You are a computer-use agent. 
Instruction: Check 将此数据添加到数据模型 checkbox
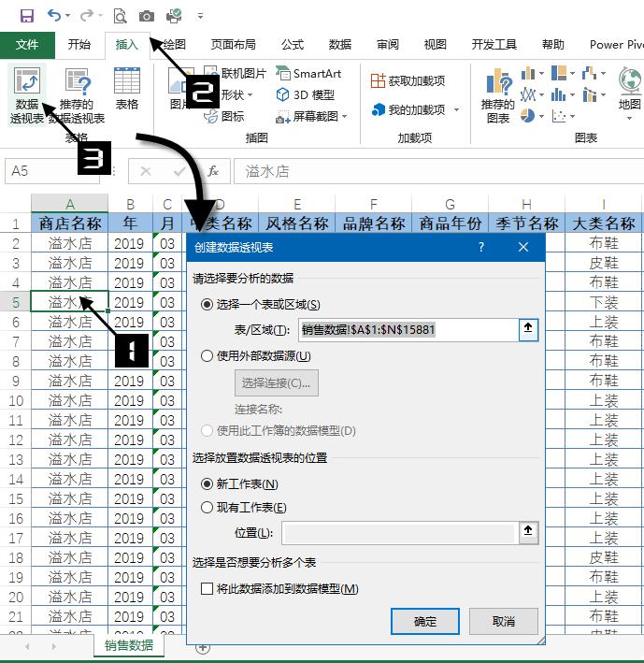click(x=207, y=588)
